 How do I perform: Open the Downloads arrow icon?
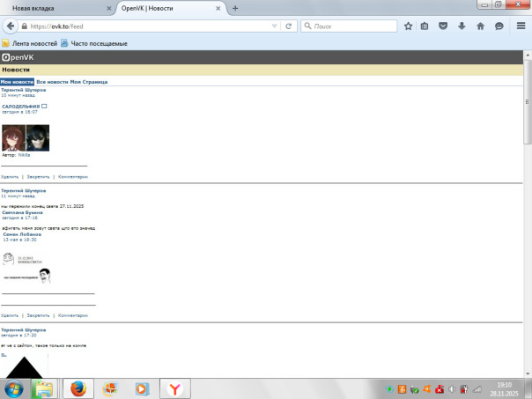462,26
